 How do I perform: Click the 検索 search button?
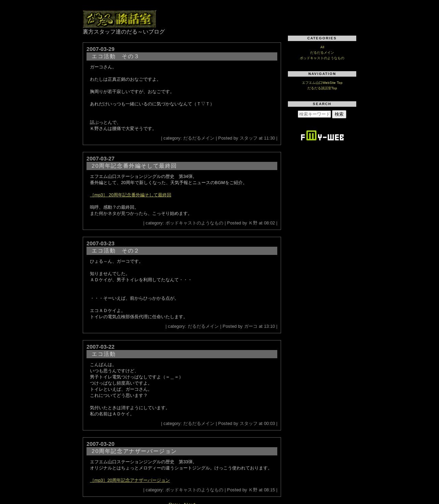point(339,114)
